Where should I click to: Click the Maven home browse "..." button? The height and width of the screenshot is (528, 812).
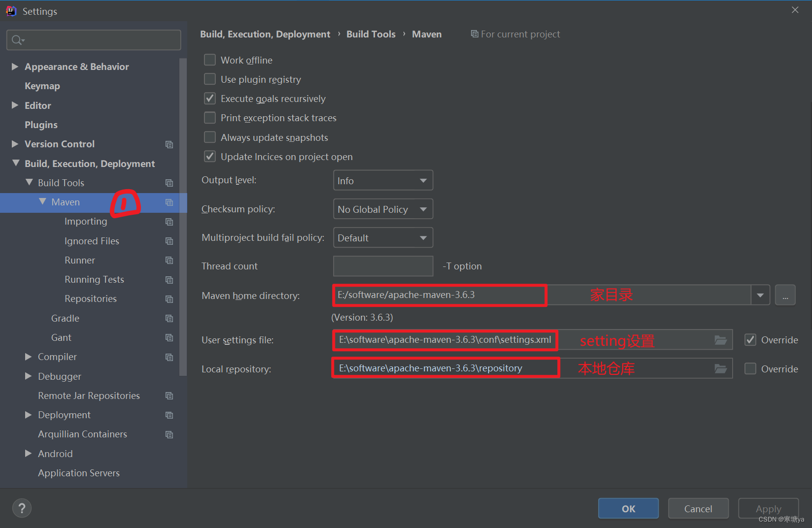coord(785,295)
